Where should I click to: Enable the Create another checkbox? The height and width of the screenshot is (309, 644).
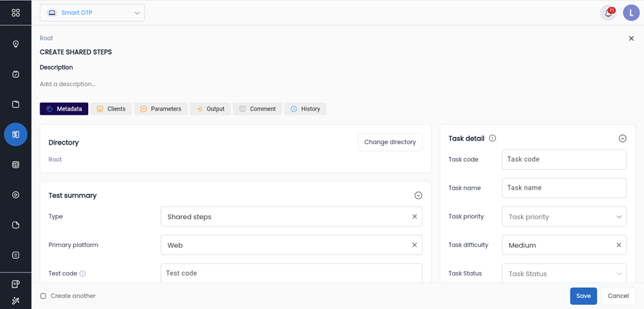(43, 296)
